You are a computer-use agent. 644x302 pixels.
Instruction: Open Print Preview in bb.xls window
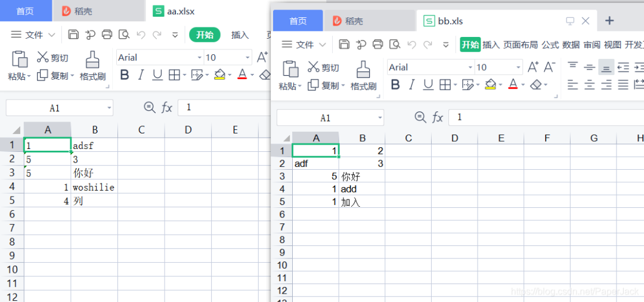(395, 44)
